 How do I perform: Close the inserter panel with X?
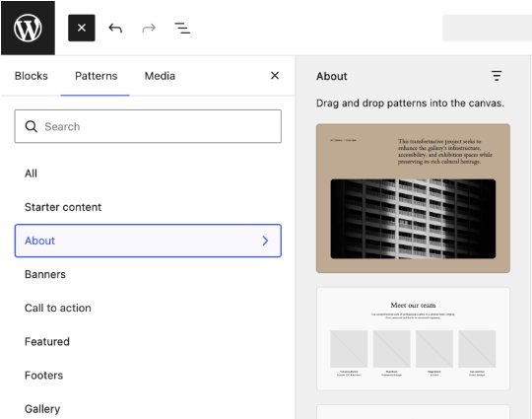[275, 75]
